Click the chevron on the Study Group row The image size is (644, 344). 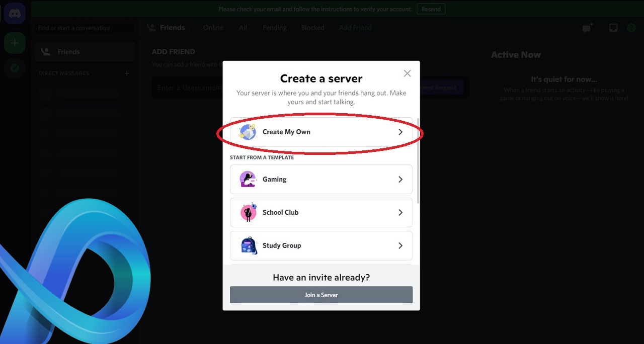[x=400, y=245]
